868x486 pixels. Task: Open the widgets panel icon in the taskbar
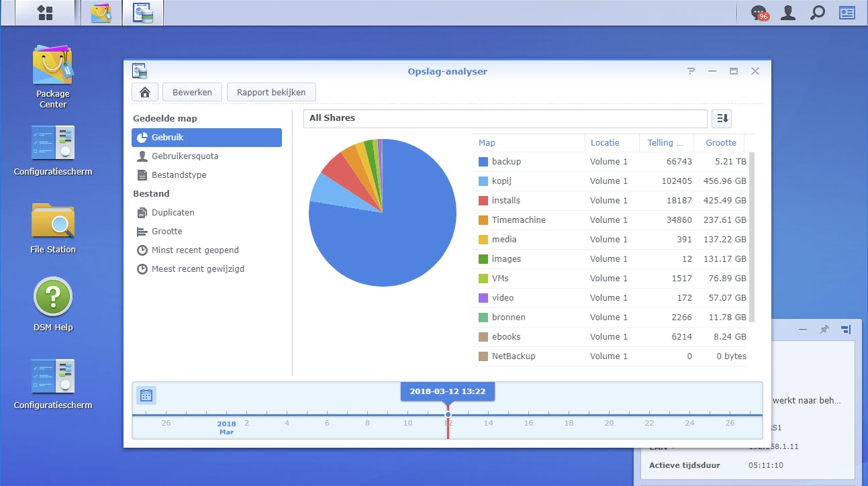pyautogui.click(x=847, y=13)
